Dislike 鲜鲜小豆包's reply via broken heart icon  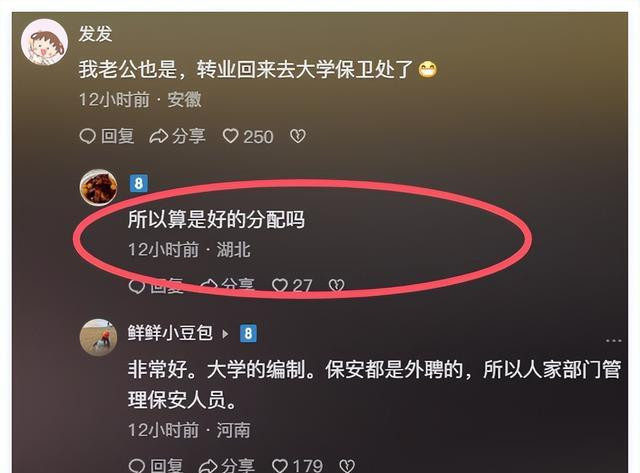(x=347, y=466)
